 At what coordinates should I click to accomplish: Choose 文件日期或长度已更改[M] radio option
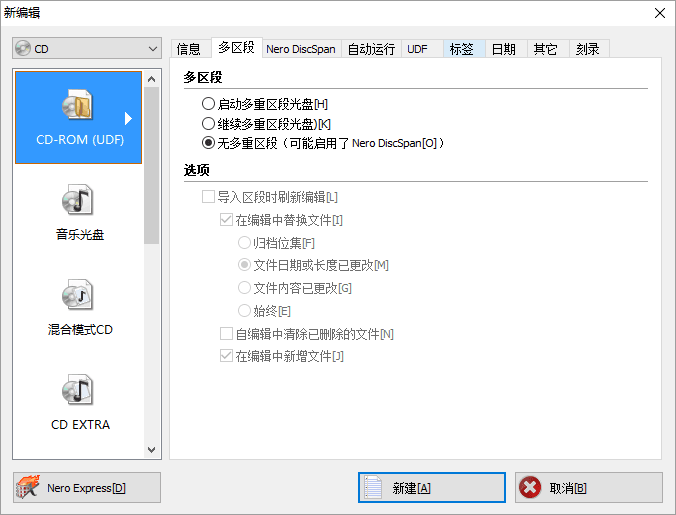tap(244, 265)
